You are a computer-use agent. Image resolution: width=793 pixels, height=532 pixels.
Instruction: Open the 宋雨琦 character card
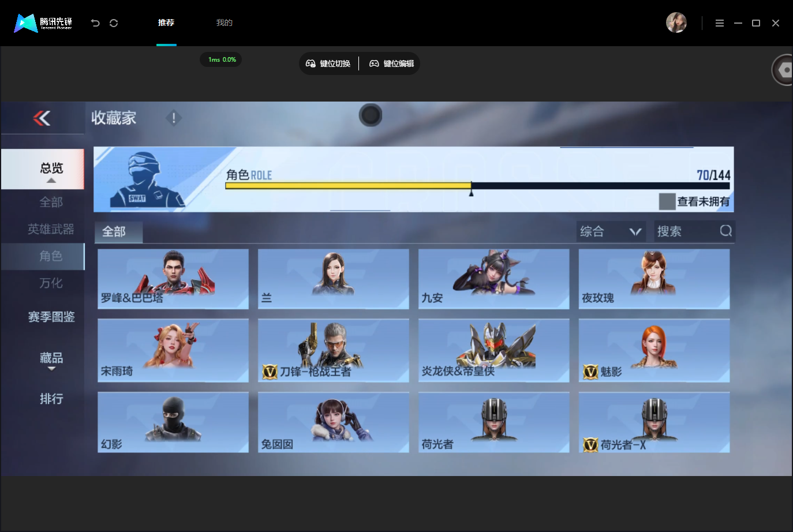(x=173, y=350)
